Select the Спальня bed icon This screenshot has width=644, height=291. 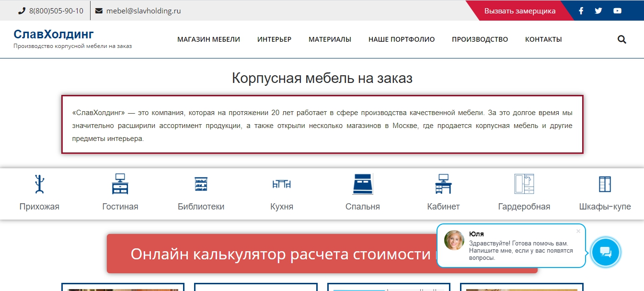[x=363, y=184]
